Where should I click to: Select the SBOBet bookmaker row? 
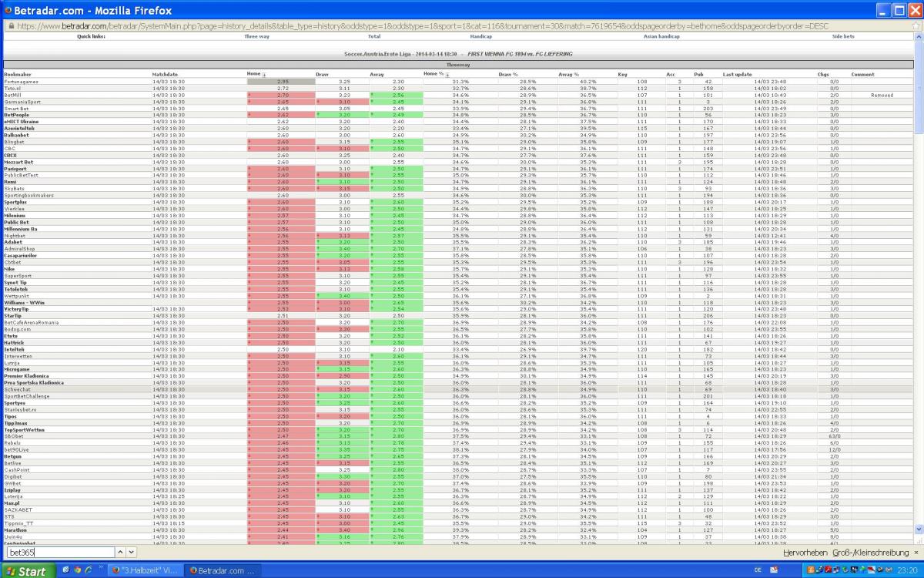click(x=458, y=436)
